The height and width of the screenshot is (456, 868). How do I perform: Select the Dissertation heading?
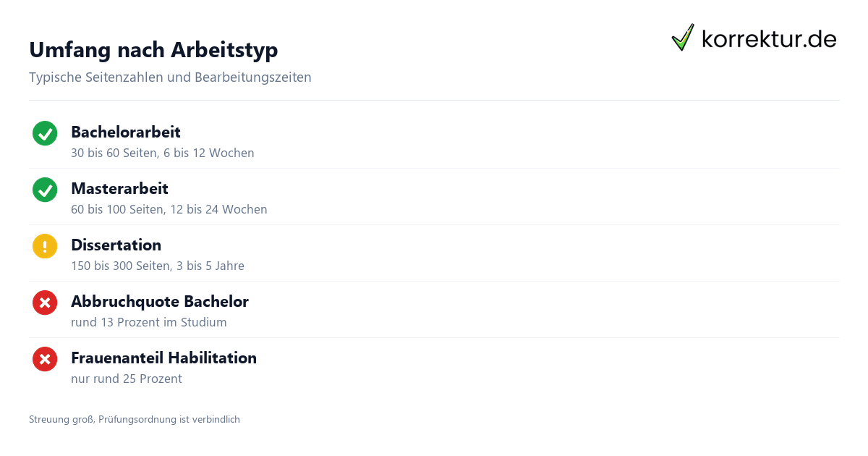click(x=116, y=245)
